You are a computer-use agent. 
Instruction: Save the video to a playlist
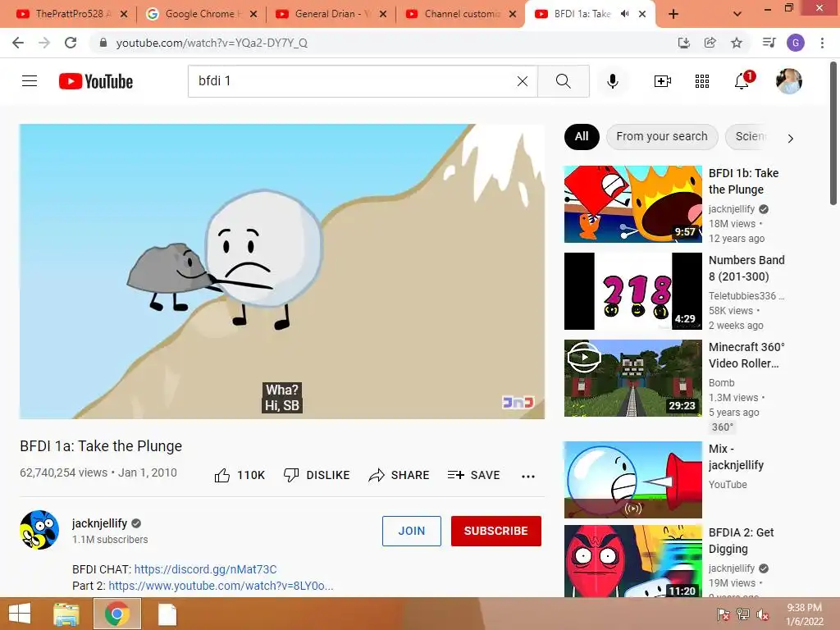(474, 475)
